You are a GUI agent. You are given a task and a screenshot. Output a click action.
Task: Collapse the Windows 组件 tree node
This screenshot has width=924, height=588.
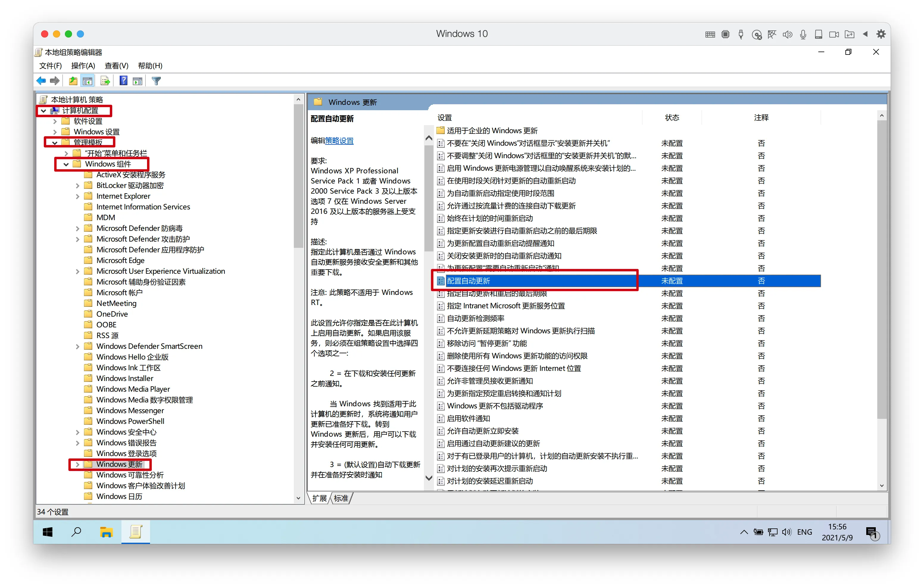click(x=66, y=164)
